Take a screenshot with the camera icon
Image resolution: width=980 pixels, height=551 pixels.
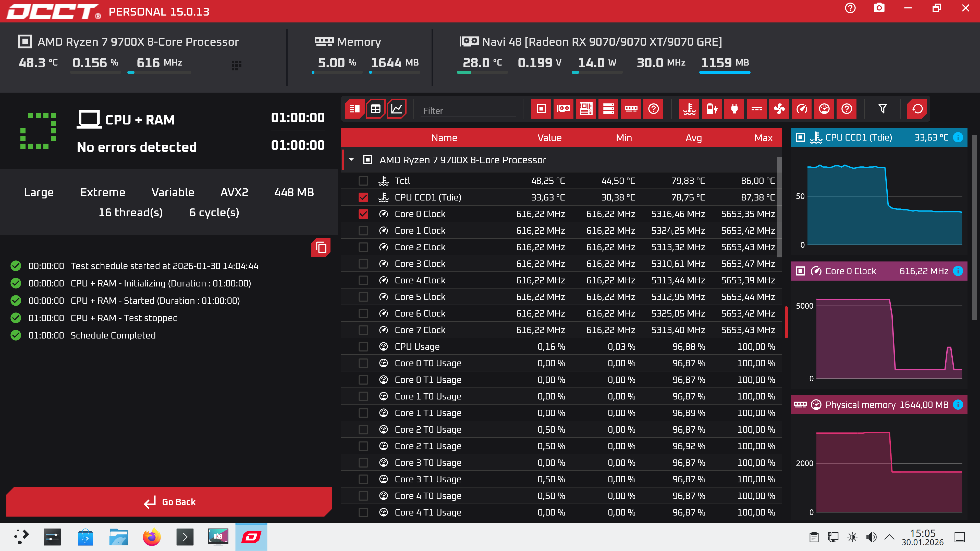click(x=879, y=8)
